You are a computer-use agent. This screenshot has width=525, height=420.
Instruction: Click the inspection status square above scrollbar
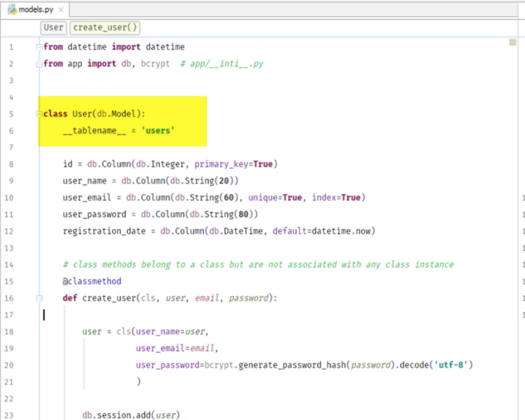tap(512, 42)
